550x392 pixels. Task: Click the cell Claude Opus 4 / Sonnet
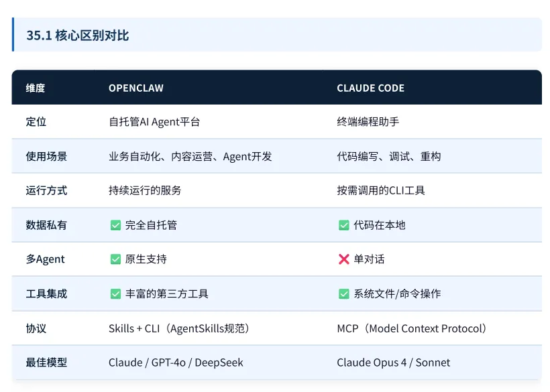click(x=394, y=363)
